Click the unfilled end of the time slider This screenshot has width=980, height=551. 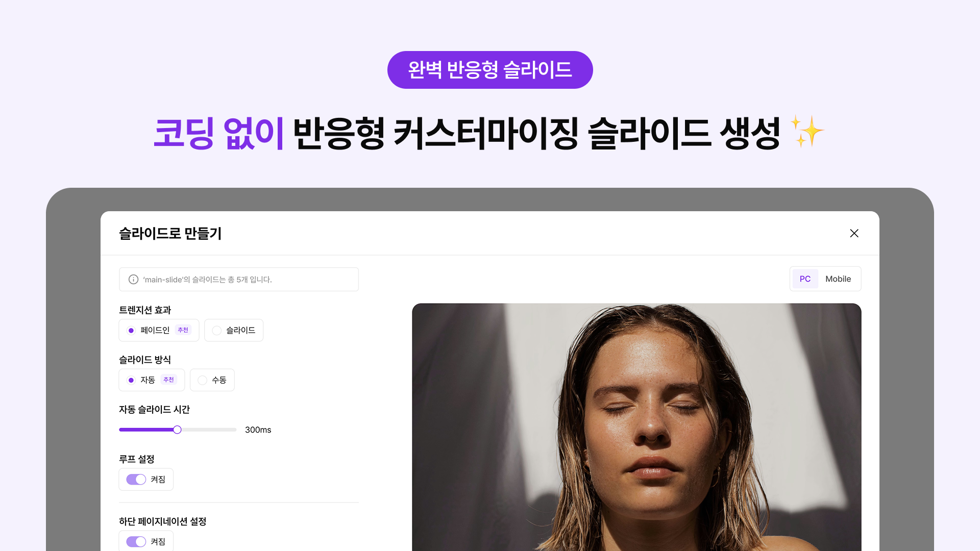point(209,430)
